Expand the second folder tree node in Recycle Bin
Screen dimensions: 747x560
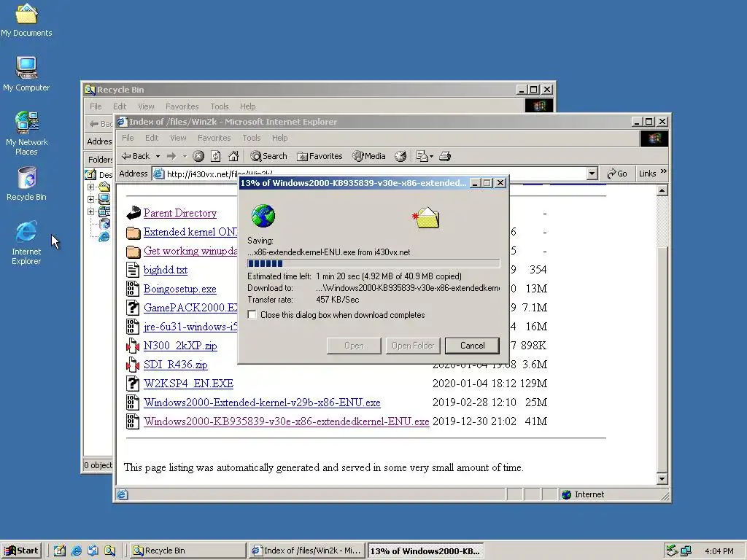(x=90, y=200)
